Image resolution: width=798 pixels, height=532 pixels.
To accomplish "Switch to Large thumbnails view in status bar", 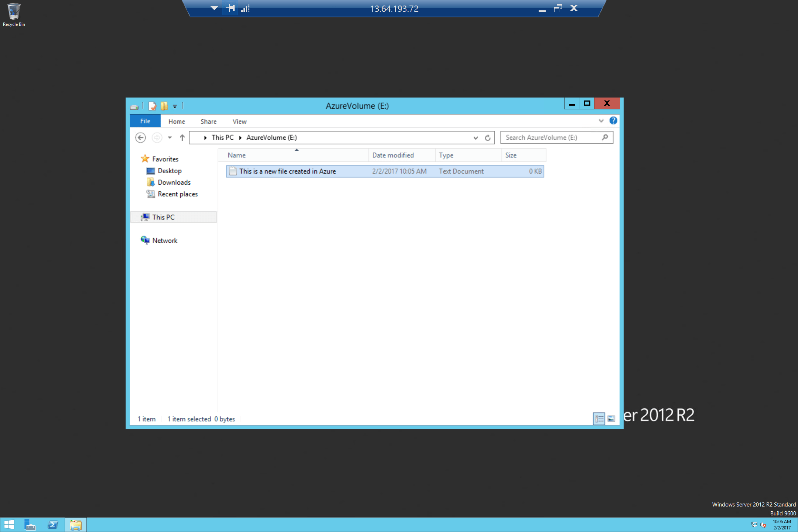I will (x=611, y=419).
